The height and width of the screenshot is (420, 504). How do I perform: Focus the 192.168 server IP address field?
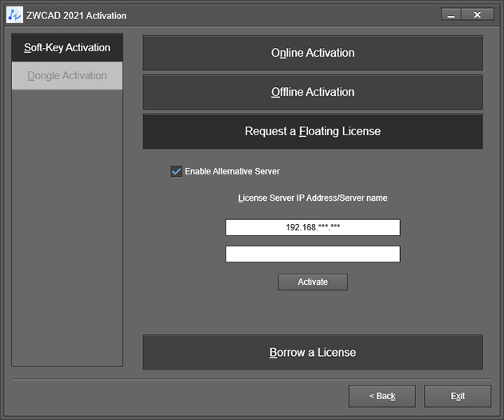tap(313, 228)
